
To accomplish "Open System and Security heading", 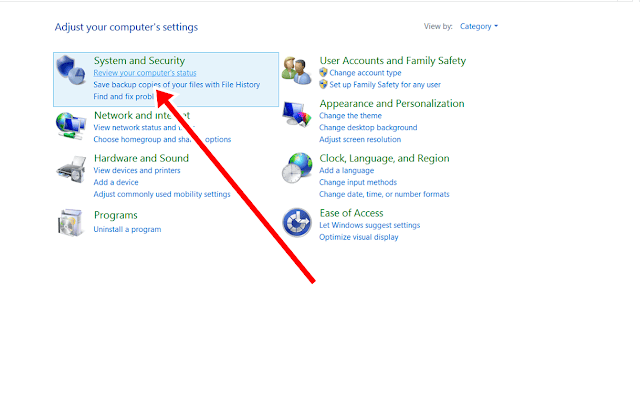I will pyautogui.click(x=139, y=60).
